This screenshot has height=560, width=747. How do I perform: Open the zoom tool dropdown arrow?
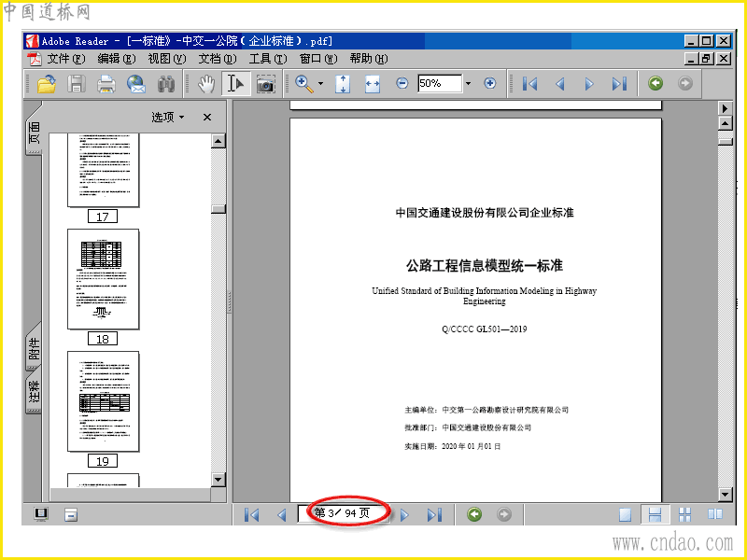tap(320, 84)
